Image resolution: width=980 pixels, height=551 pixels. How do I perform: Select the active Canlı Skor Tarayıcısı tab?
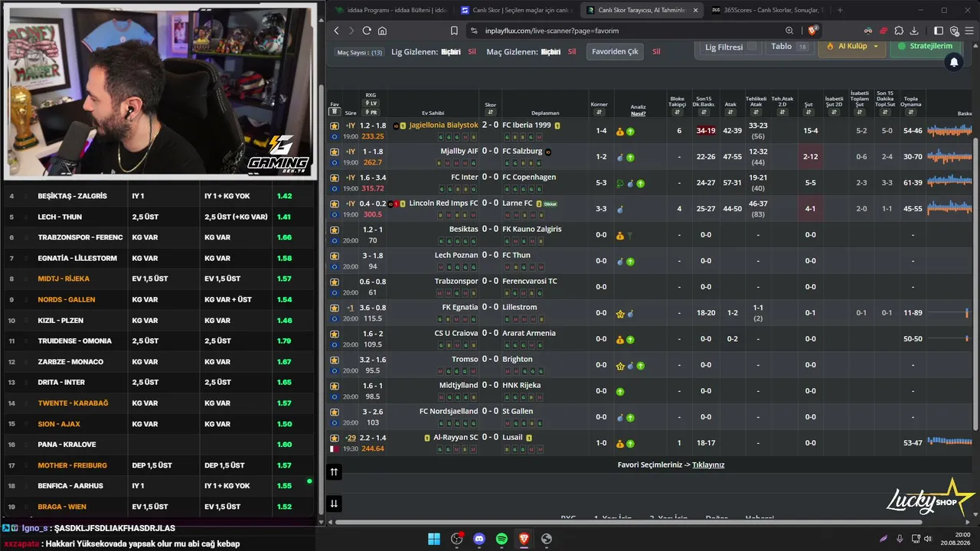pos(642,10)
